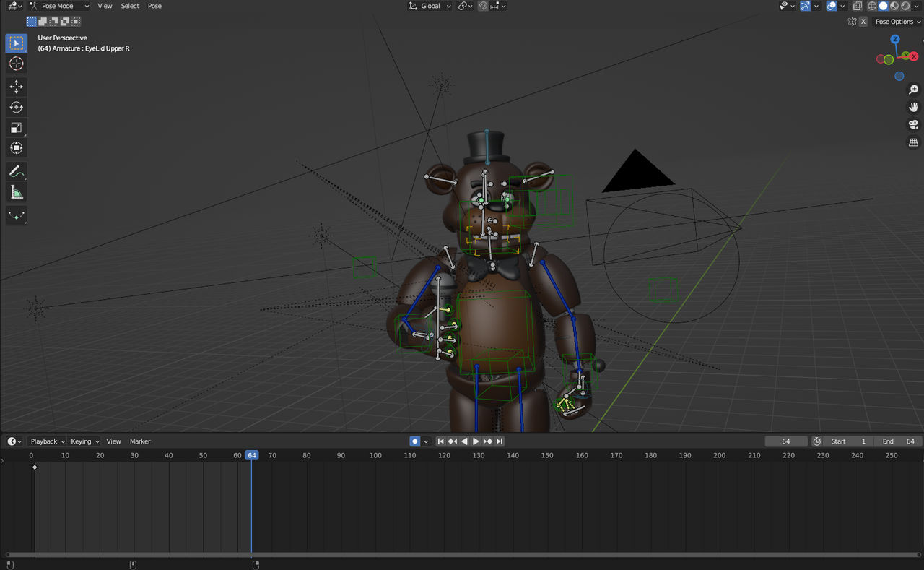Switch to rendered shading
Viewport: 924px width, 570px height.
905,6
